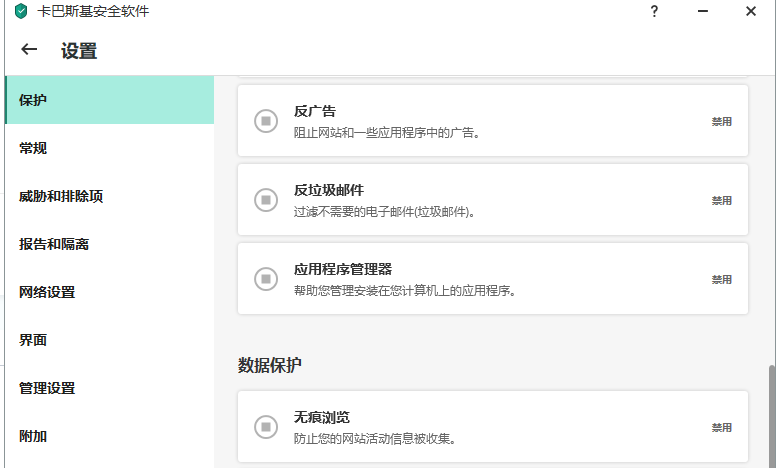Open help with the question mark icon
776x468 pixels.
(654, 12)
